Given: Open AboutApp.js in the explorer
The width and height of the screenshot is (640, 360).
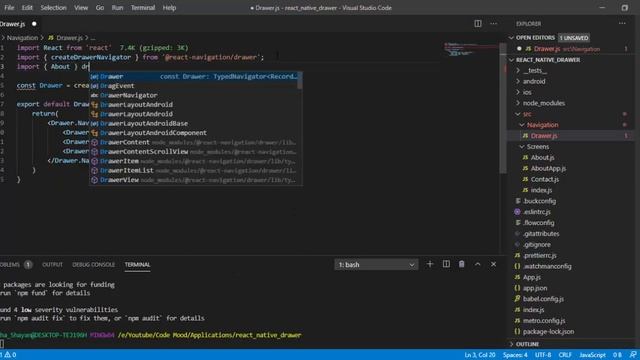Looking at the screenshot, I should (548, 168).
